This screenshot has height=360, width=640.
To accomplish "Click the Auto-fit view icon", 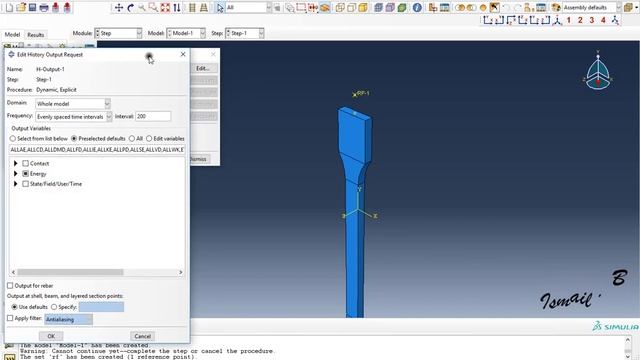I will click(165, 7).
